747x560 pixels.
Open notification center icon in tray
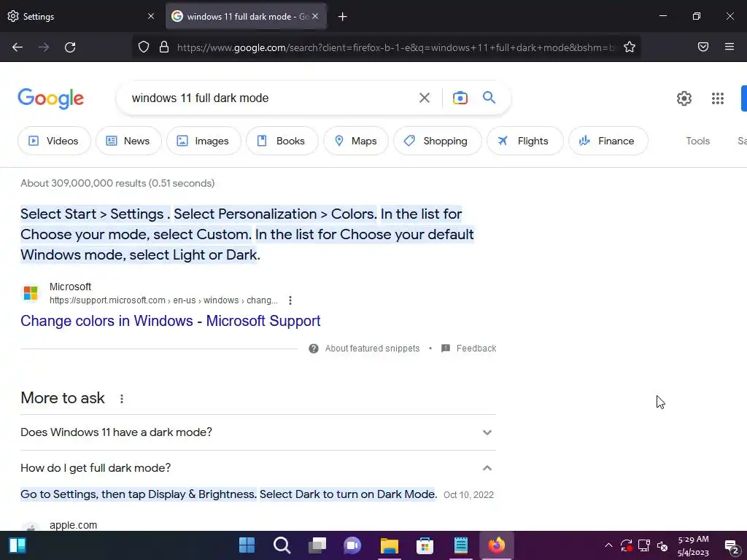(731, 546)
